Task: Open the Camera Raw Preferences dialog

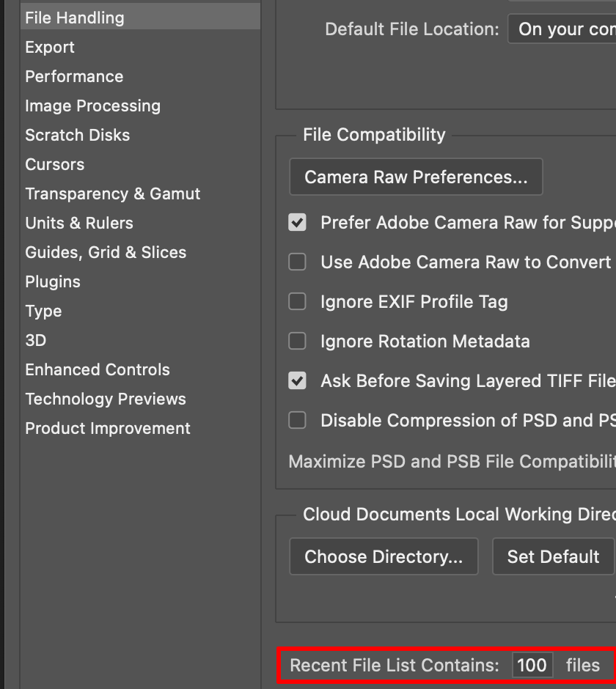Action: point(415,177)
